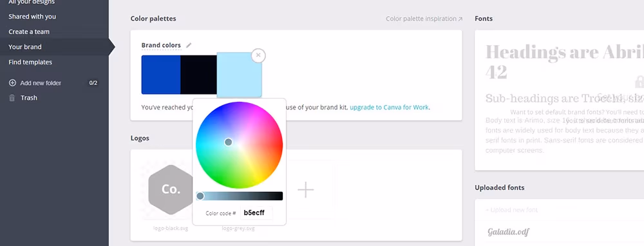Remove the light blue swatch with the X icon

coord(258,55)
